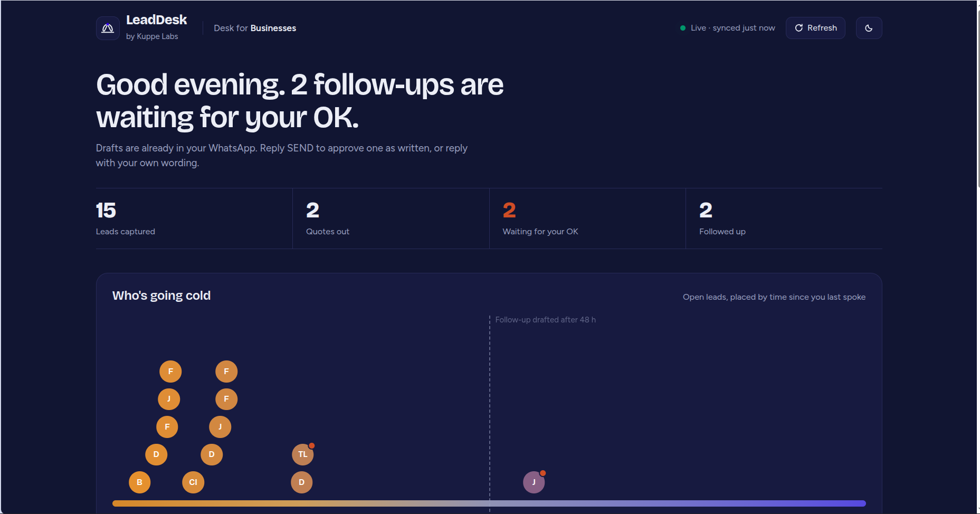Refresh the lead data
Image resolution: width=980 pixels, height=514 pixels.
[x=815, y=28]
